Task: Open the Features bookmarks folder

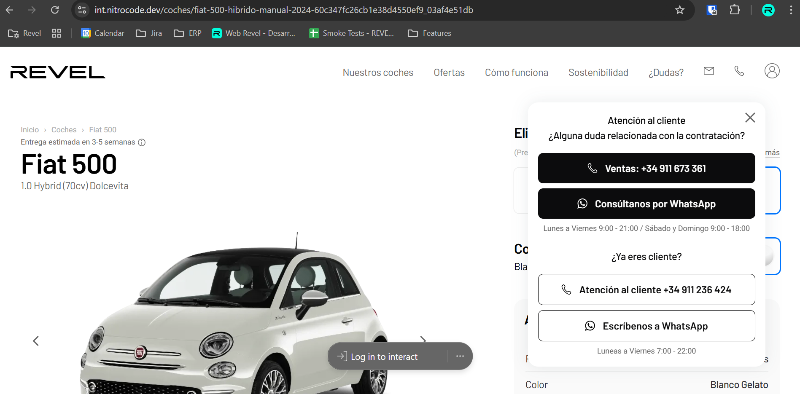Action: tap(430, 33)
